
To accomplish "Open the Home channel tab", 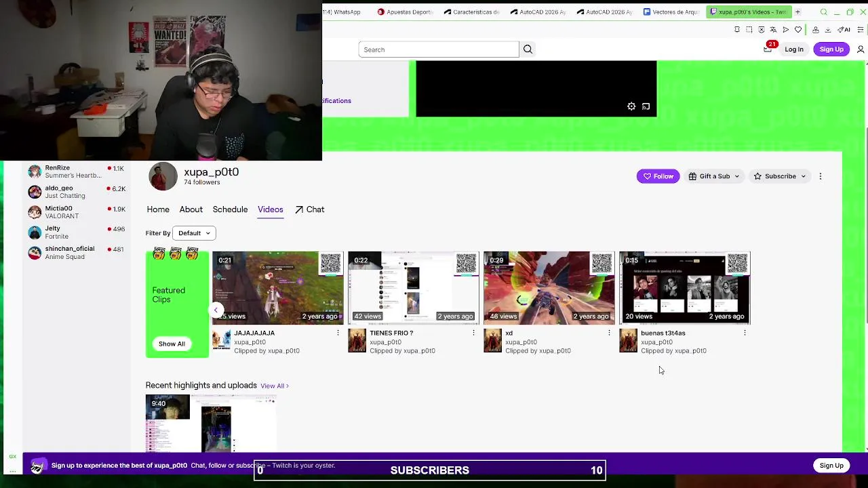I will tap(158, 209).
